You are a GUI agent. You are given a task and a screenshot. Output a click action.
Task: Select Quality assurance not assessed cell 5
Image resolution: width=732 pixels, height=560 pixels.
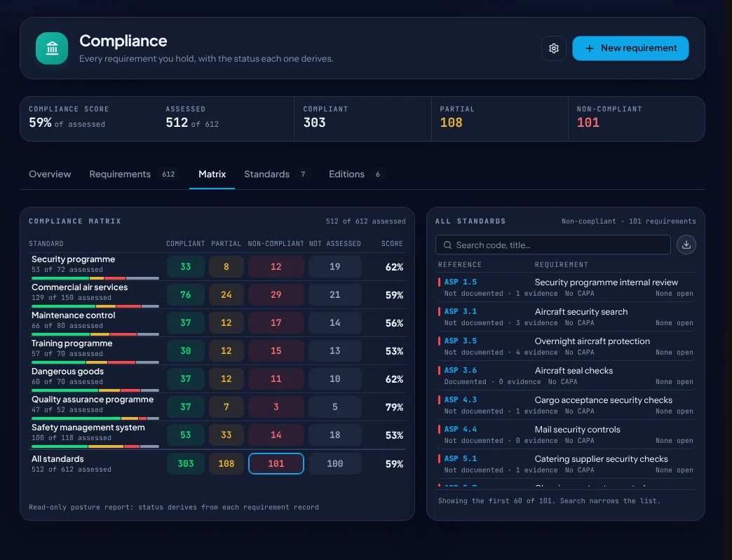[x=334, y=407]
